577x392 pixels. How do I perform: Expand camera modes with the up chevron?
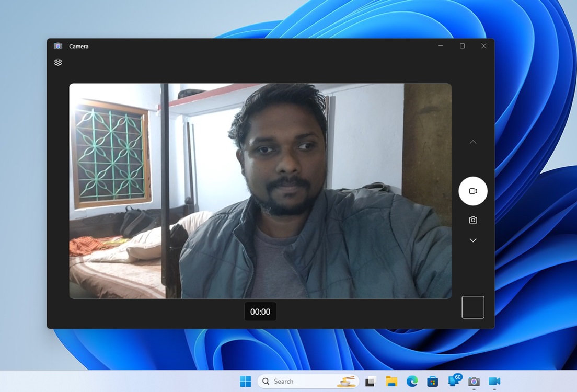pyautogui.click(x=472, y=142)
